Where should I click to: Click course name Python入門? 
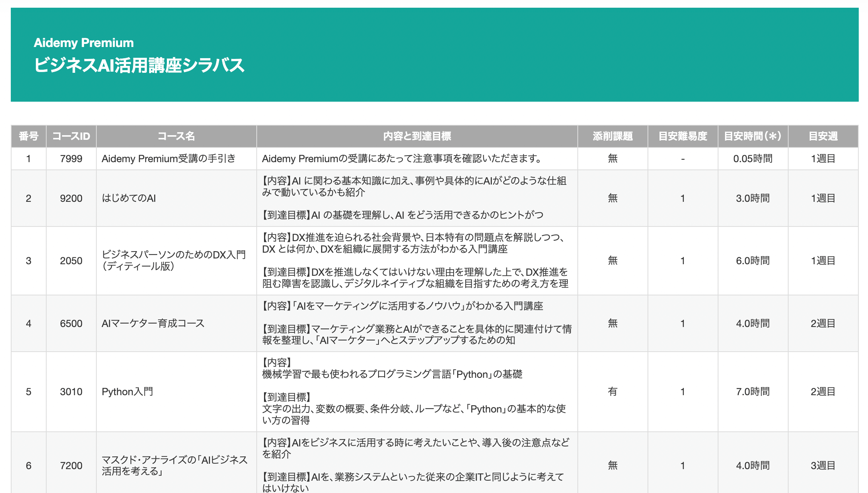pos(127,392)
